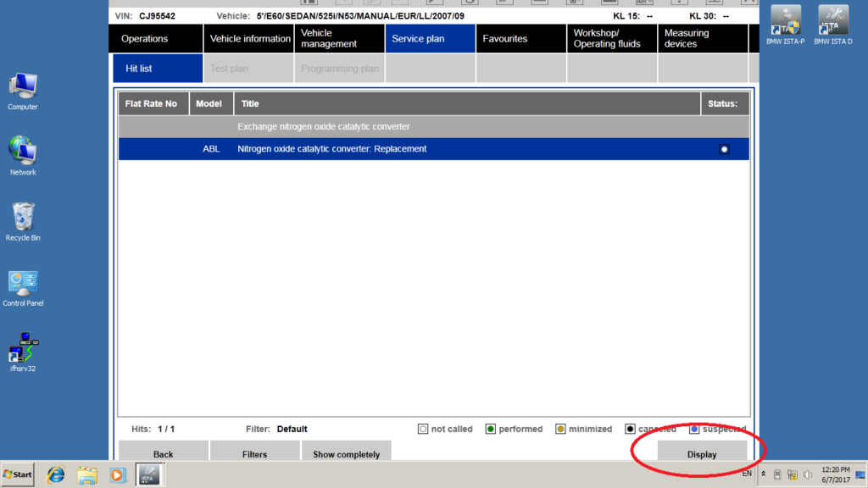Click the Display button
868x488 pixels.
[x=702, y=452]
